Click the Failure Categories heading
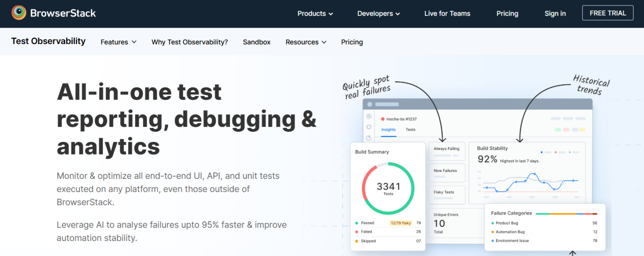 (x=512, y=213)
